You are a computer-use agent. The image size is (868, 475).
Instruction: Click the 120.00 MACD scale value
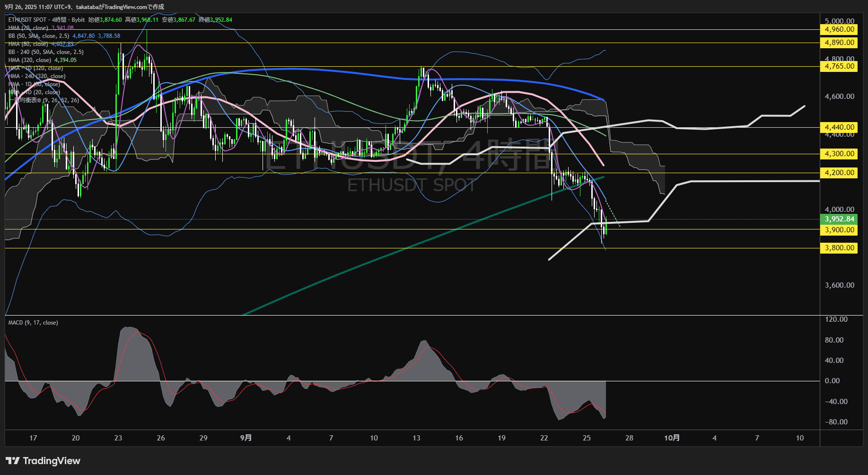pyautogui.click(x=836, y=319)
